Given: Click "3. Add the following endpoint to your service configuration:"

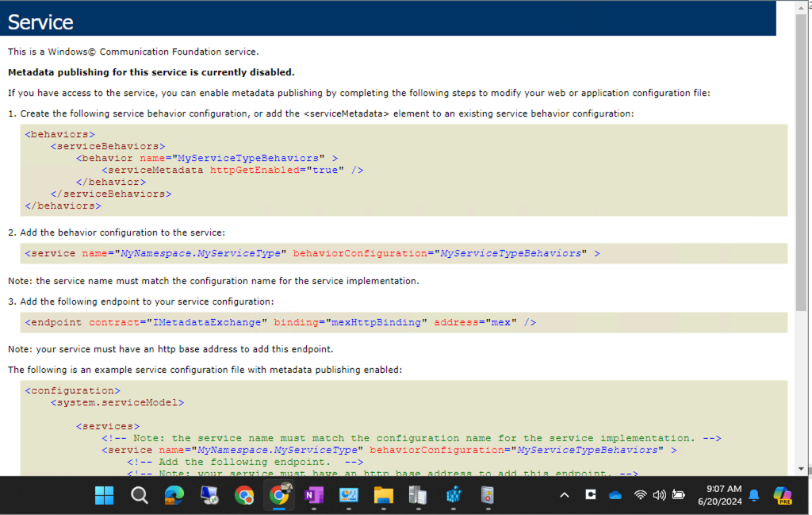Looking at the screenshot, I should coord(141,302).
